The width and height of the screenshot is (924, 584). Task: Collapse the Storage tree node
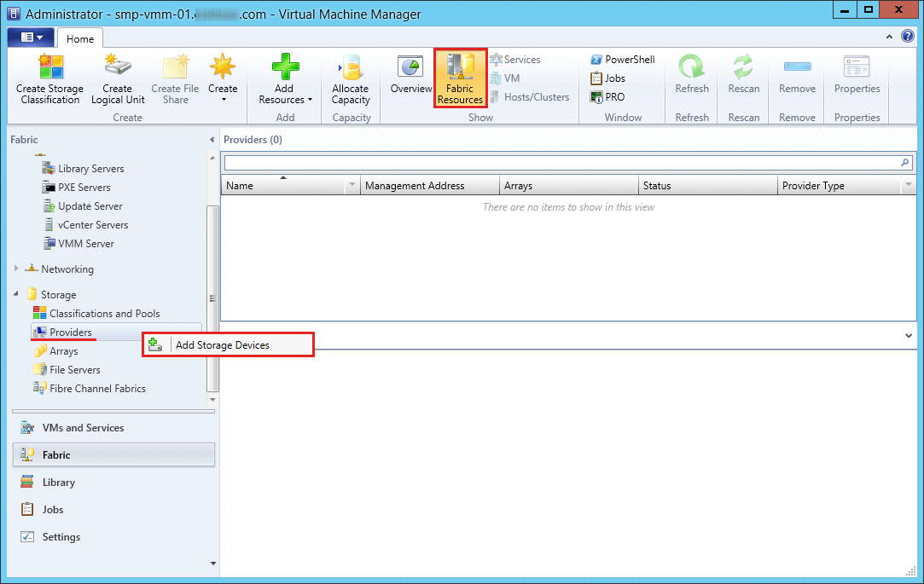[17, 294]
